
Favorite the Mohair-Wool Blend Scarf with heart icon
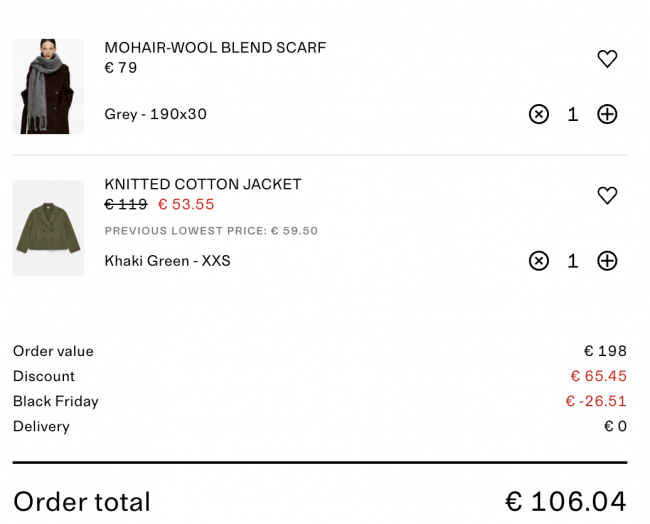pos(607,59)
